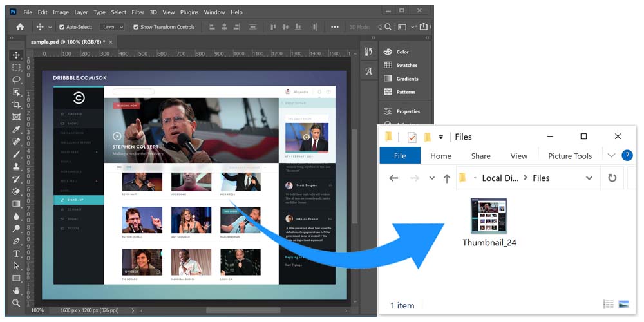Switch to the Picture Tools ribbon tab
644x322 pixels.
[569, 156]
